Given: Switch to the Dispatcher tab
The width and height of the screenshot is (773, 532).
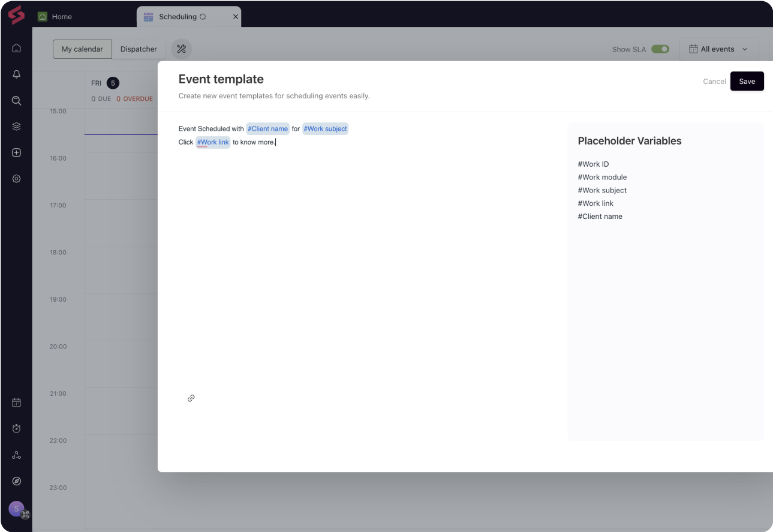Looking at the screenshot, I should [139, 49].
